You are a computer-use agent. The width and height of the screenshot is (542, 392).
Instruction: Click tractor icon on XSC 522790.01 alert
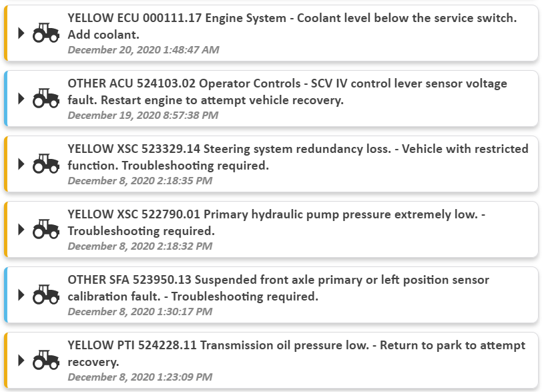click(46, 229)
